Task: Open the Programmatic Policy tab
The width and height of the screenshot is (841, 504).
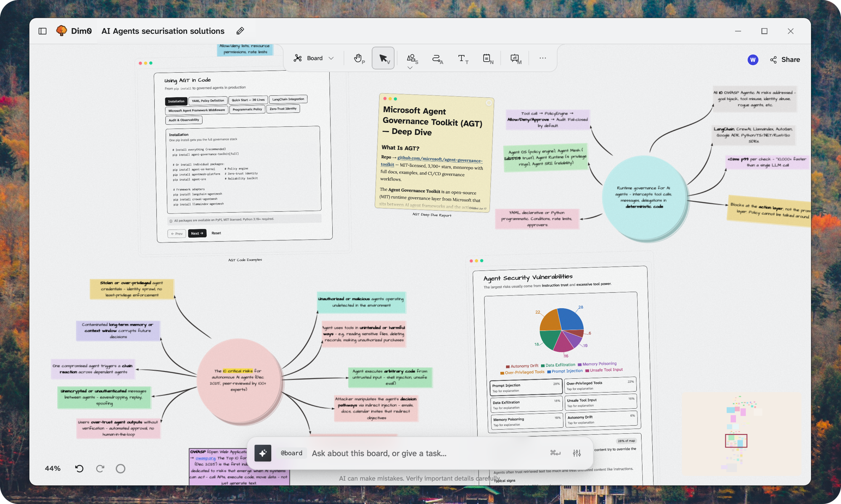Action: click(247, 109)
